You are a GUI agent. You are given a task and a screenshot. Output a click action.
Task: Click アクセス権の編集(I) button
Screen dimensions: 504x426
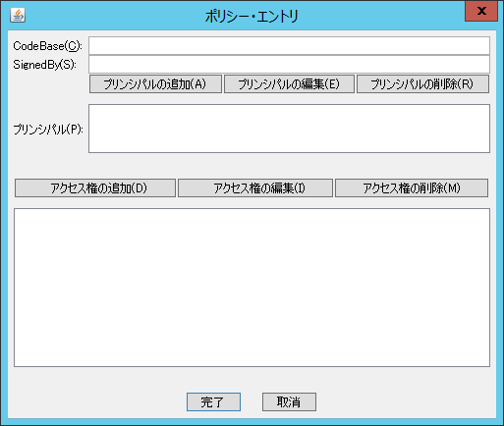point(255,187)
